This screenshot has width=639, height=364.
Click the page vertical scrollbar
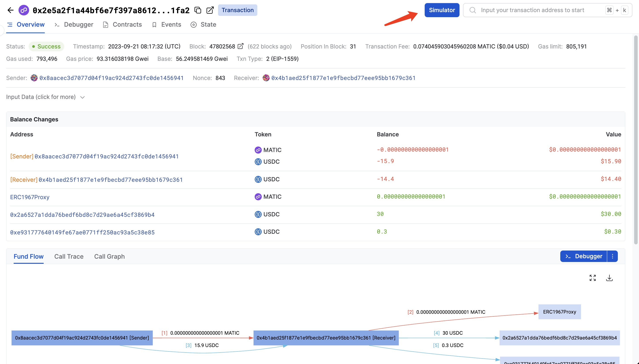(635, 140)
